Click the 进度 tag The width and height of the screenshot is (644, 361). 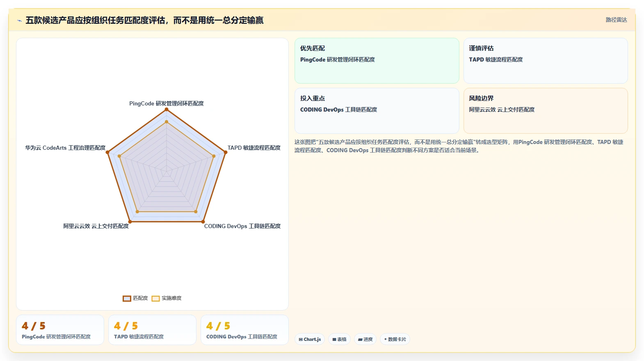pyautogui.click(x=365, y=339)
